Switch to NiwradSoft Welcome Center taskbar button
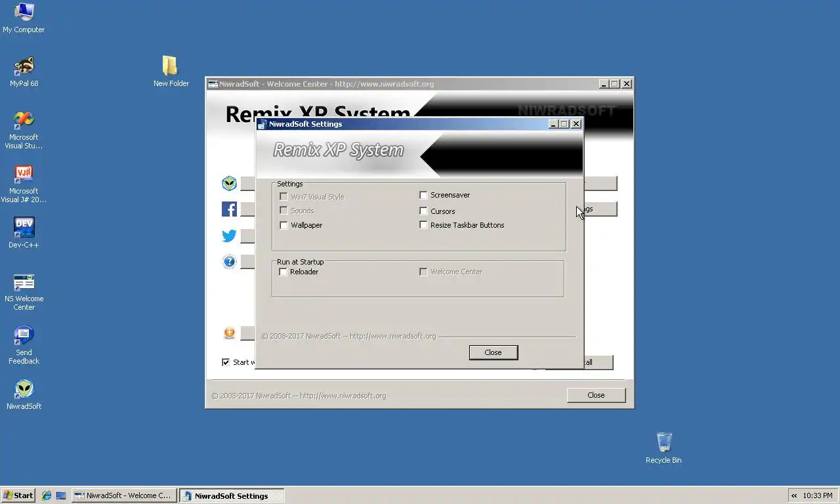The image size is (840, 504). click(x=124, y=495)
